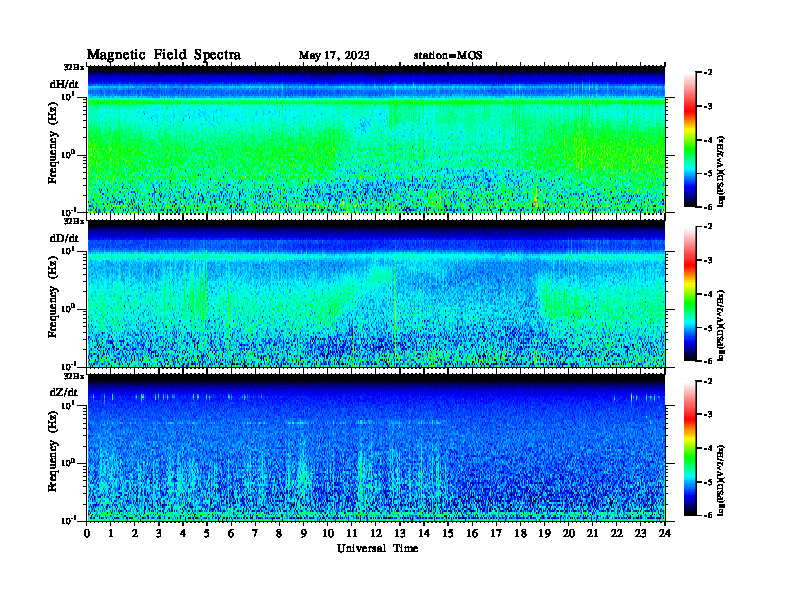
Task: Click hour 16 tick label on time axis
Action: click(x=472, y=534)
